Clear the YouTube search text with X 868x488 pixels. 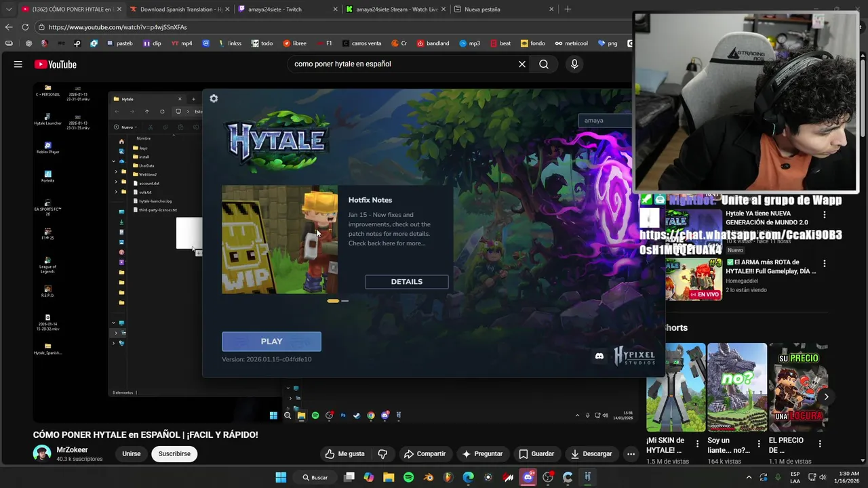point(522,64)
